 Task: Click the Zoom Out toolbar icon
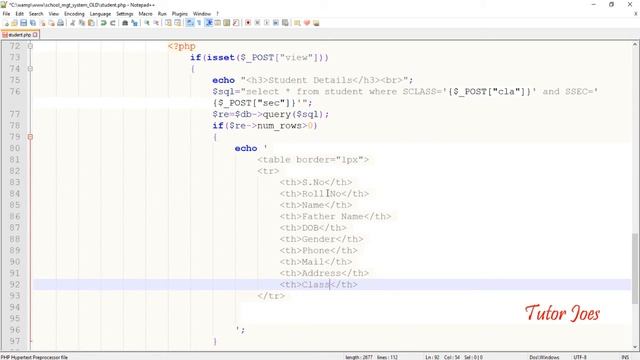[x=156, y=23]
